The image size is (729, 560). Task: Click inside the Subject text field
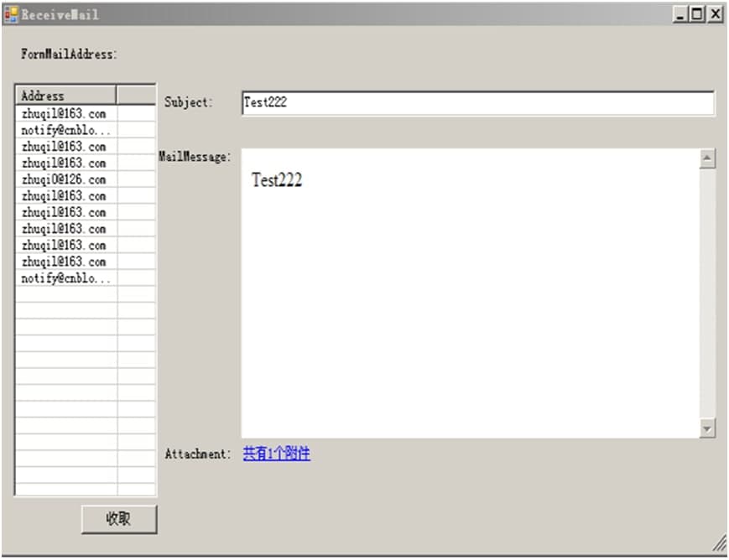coord(478,103)
